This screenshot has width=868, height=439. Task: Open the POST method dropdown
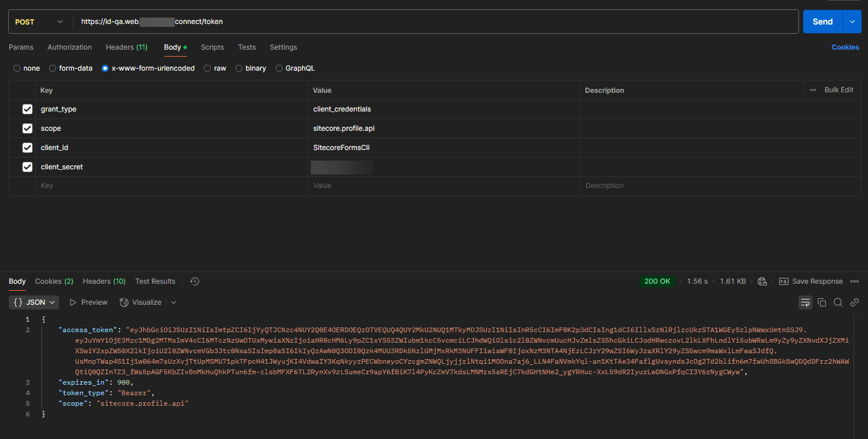pos(39,22)
